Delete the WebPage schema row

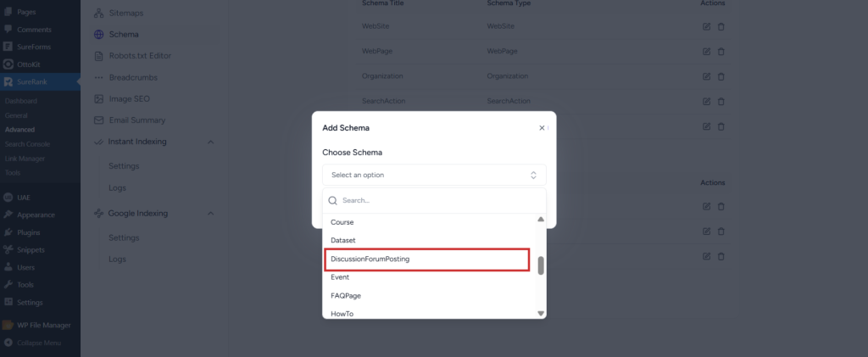721,52
